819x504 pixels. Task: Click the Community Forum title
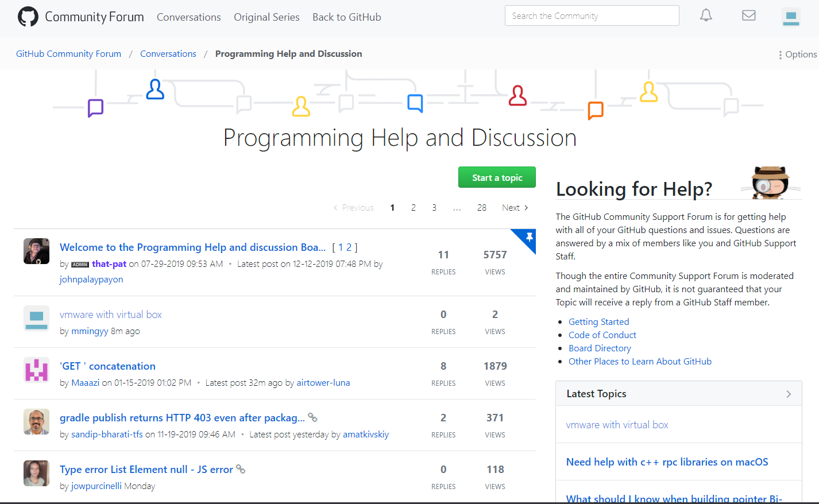[94, 17]
